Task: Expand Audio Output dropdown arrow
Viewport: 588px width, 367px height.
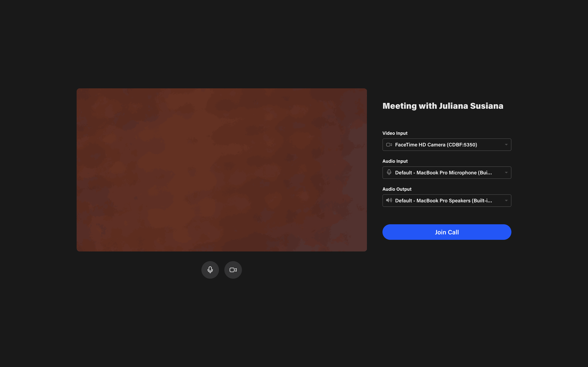Action: 506,200
